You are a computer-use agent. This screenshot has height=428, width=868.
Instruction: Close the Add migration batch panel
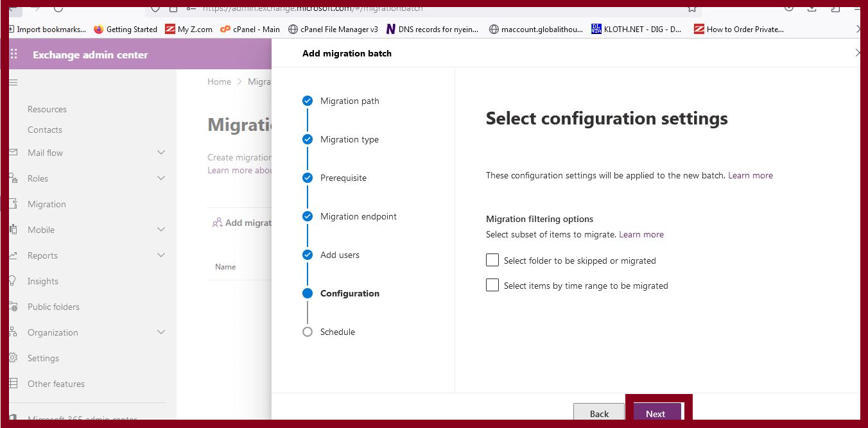[x=858, y=53]
